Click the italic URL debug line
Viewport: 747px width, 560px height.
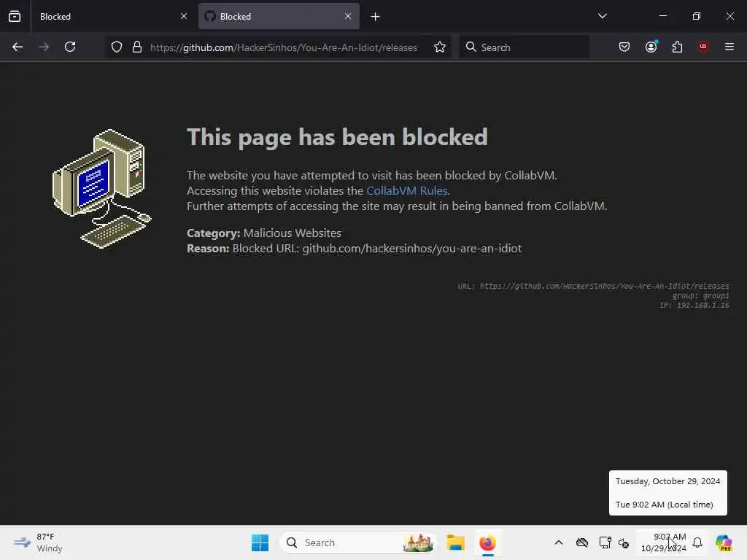coord(593,286)
